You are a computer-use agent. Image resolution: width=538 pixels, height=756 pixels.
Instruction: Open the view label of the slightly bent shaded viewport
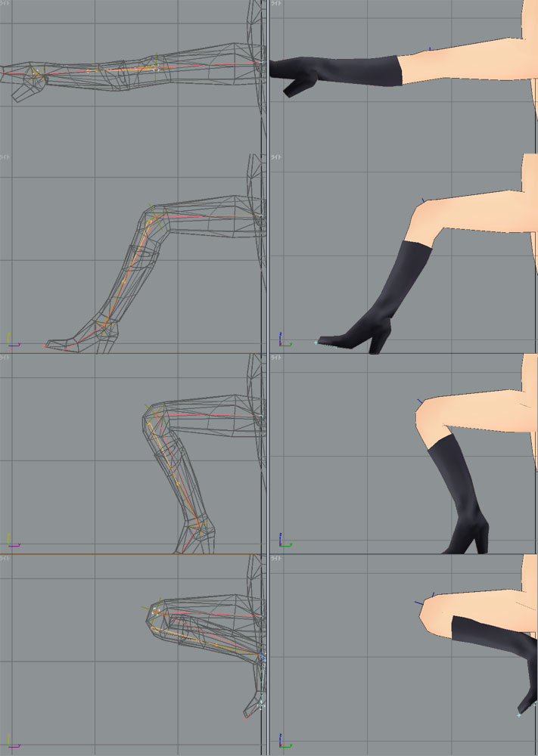pyautogui.click(x=276, y=157)
